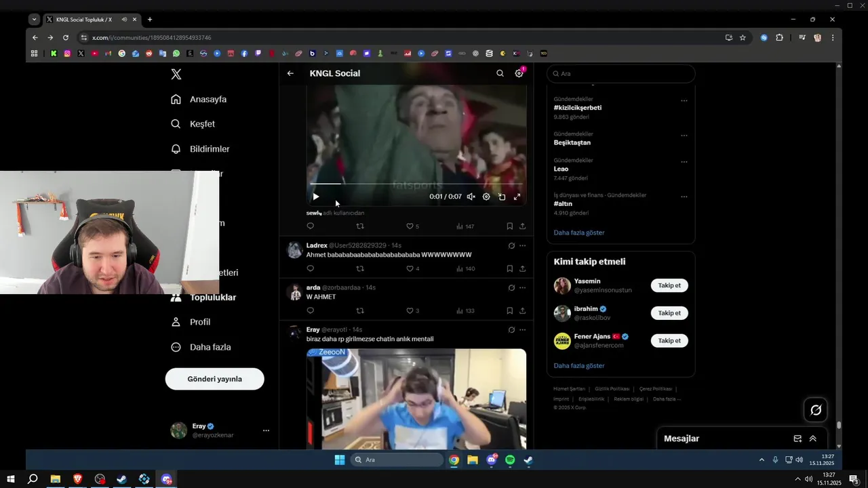Image resolution: width=868 pixels, height=488 pixels.
Task: Open video playback settings gear
Action: point(486,197)
